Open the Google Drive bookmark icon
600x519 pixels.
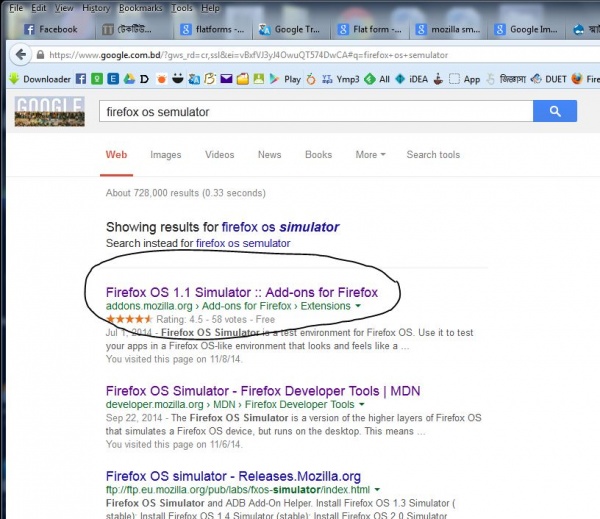pos(129,79)
